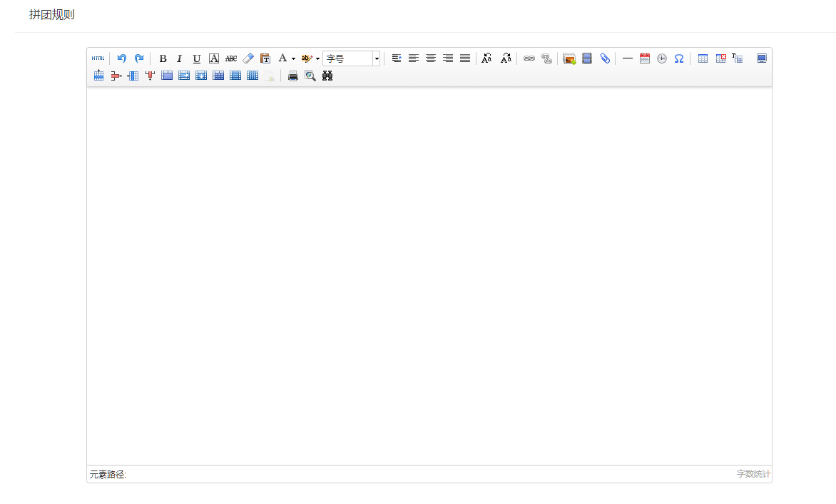The image size is (836, 504).
Task: Justify text on both sides
Action: [465, 58]
